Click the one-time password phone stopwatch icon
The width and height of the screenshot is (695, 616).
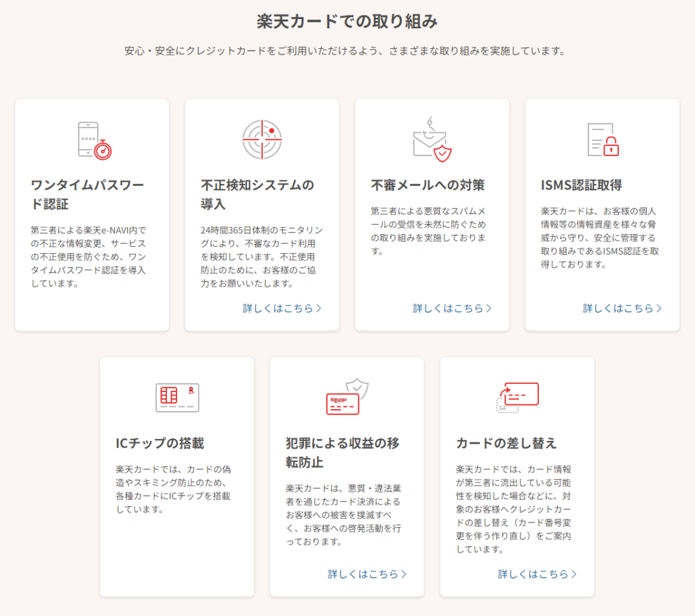[94, 140]
